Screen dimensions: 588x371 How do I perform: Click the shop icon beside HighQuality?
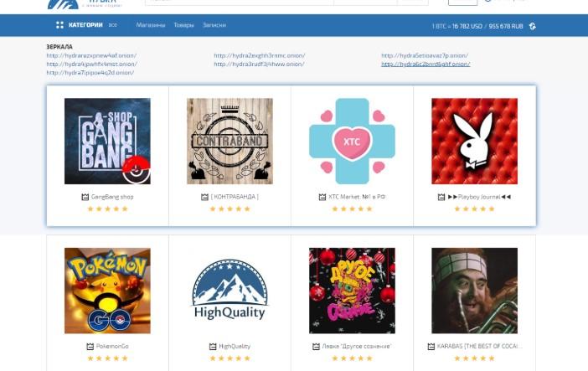(x=213, y=347)
